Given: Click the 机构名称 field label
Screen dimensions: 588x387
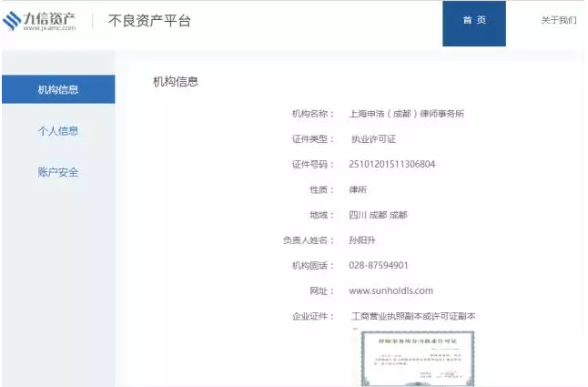Looking at the screenshot, I should pos(312,114).
